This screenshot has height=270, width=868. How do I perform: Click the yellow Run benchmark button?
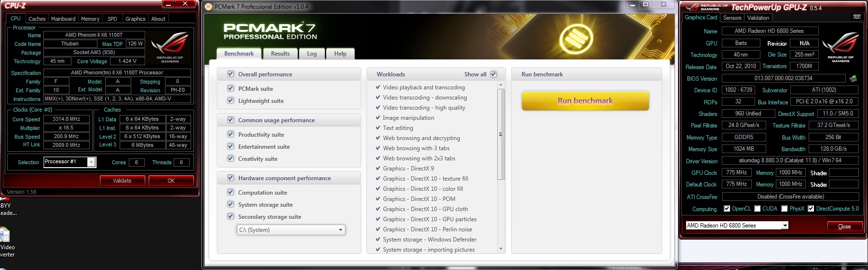click(585, 101)
